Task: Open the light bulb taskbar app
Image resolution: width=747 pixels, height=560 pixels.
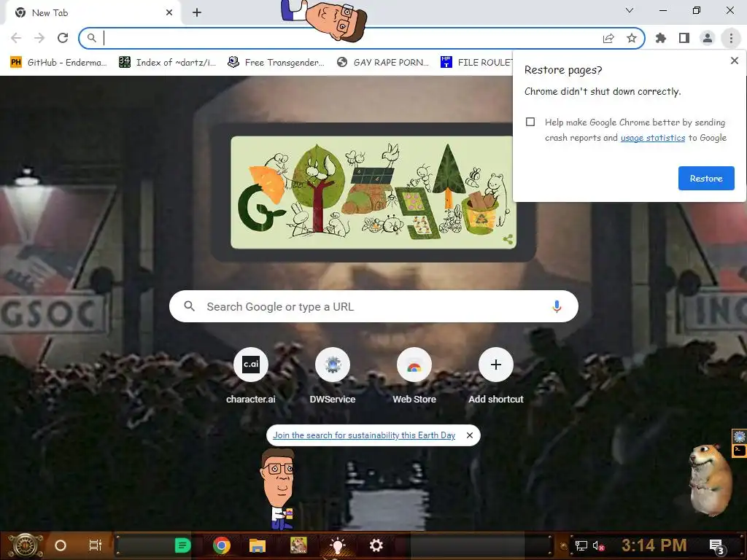Action: pyautogui.click(x=337, y=545)
